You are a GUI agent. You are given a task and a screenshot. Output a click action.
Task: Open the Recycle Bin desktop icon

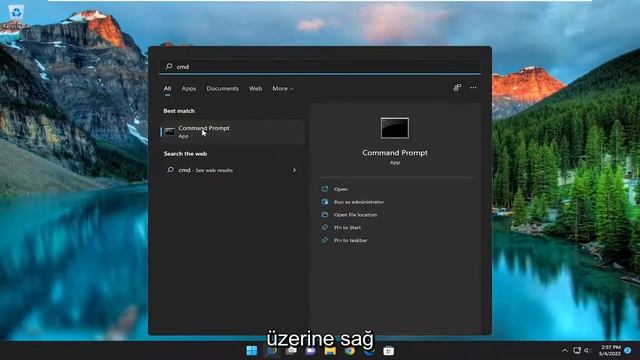pyautogui.click(x=16, y=17)
